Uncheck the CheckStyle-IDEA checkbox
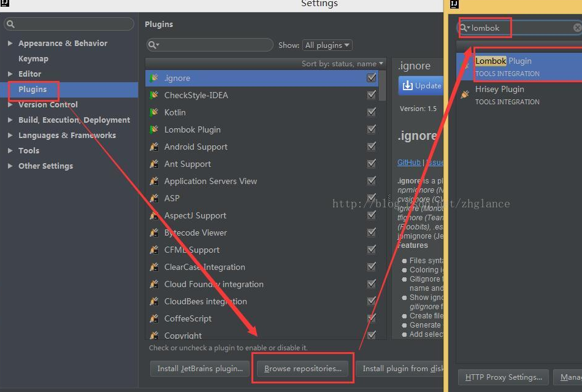 point(371,94)
